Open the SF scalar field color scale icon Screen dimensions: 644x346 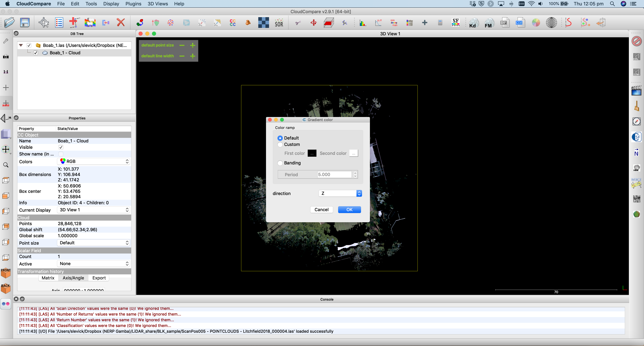point(456,23)
